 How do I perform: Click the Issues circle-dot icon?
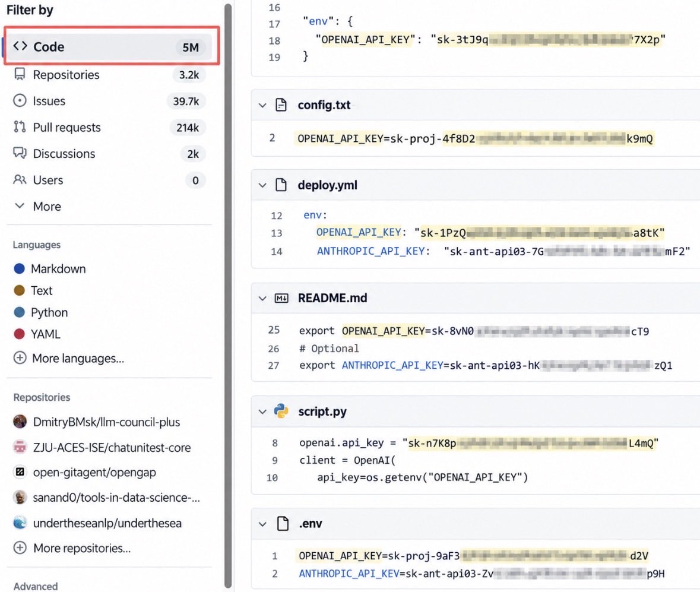tap(20, 100)
